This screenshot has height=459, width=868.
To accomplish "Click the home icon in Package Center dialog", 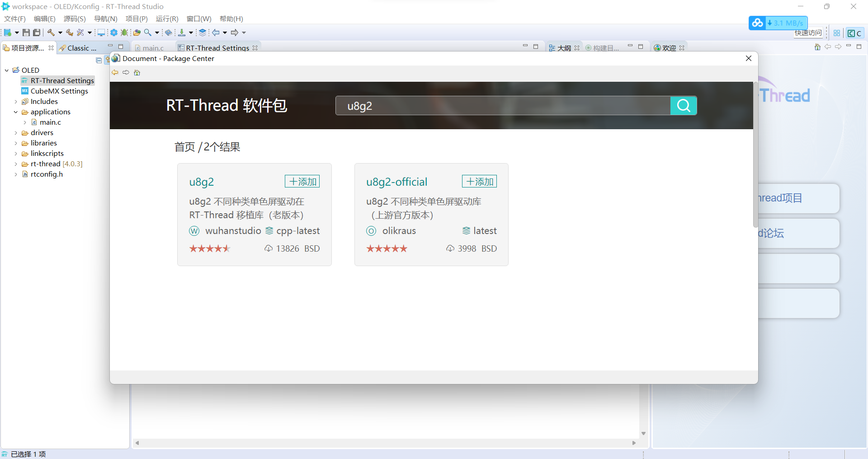I will tap(137, 72).
